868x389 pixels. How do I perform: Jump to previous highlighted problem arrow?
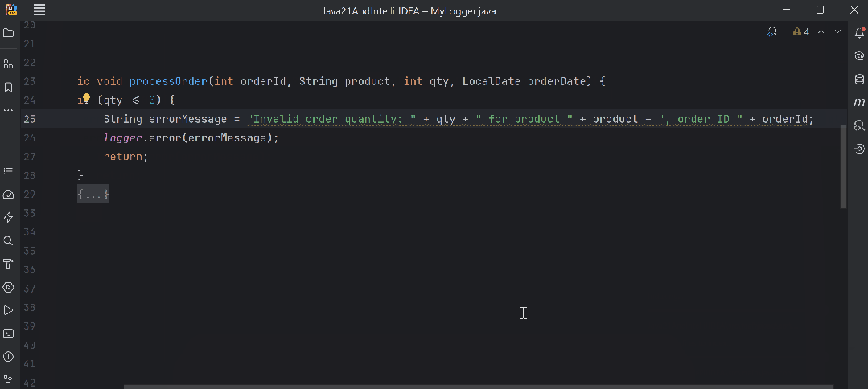tap(821, 31)
